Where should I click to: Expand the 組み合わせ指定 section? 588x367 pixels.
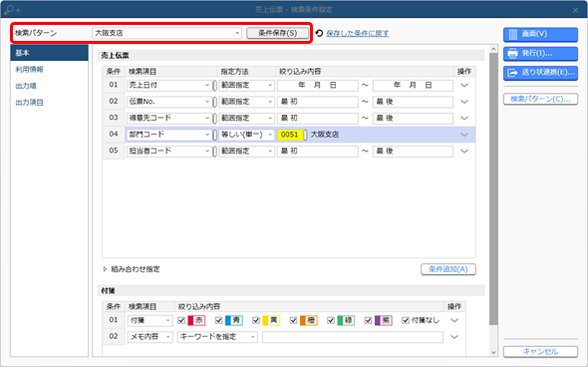132,269
